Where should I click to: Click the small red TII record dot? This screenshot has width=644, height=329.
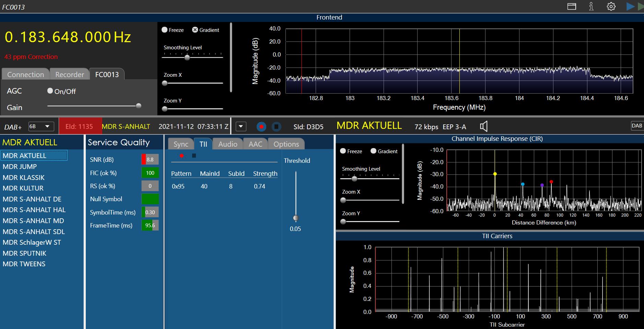point(182,156)
